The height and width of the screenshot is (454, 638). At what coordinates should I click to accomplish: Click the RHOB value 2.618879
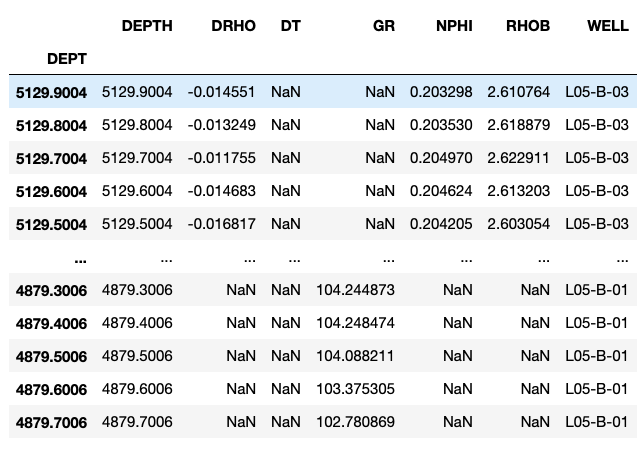pyautogui.click(x=518, y=125)
